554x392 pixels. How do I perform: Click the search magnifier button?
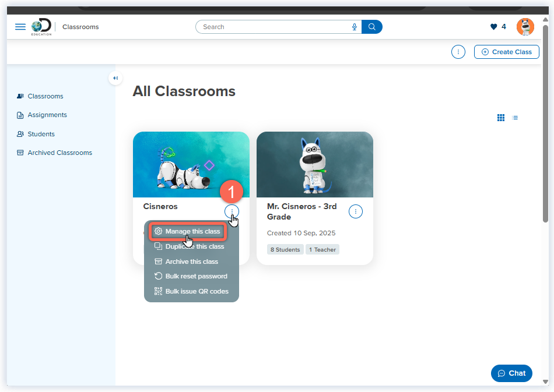coord(372,27)
